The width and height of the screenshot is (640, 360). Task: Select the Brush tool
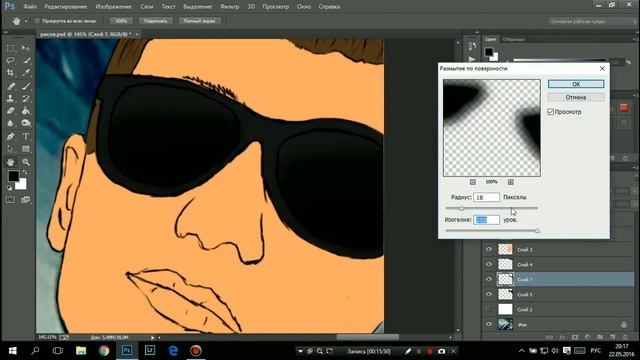26,86
